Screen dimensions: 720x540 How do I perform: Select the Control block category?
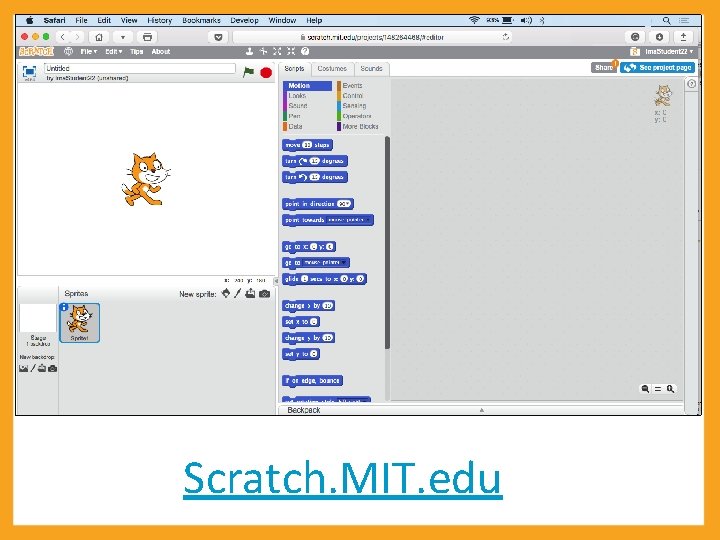coord(353,96)
